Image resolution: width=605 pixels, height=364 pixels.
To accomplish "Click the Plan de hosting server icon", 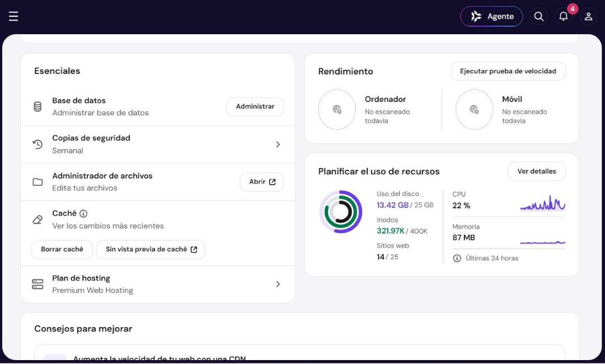I will pyautogui.click(x=38, y=284).
